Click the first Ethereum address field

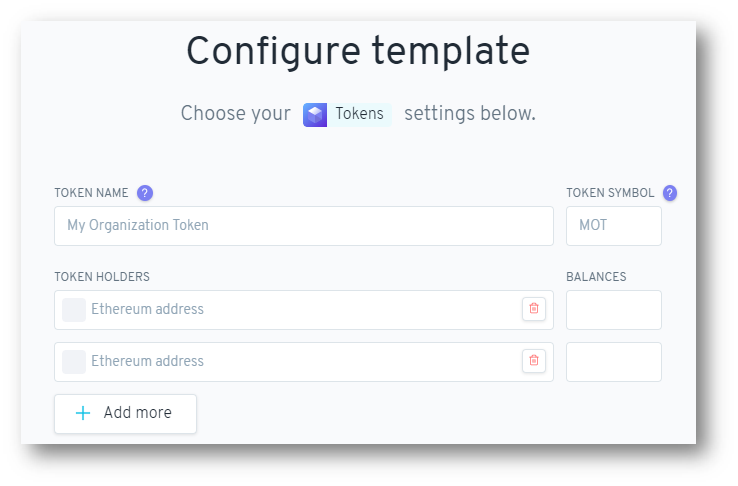click(x=304, y=310)
